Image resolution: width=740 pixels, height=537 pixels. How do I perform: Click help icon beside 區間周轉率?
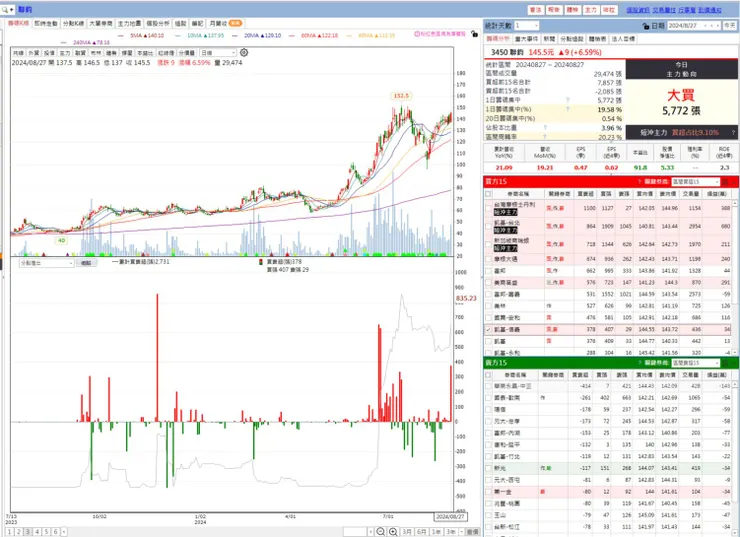544,136
